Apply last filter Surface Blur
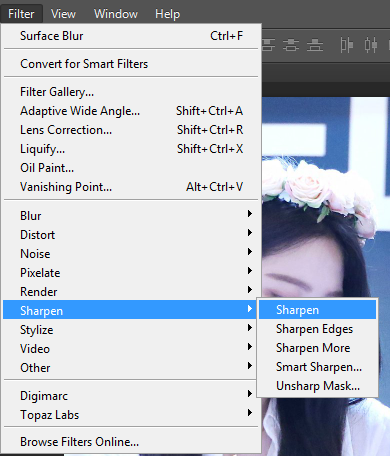The height and width of the screenshot is (456, 390). (131, 36)
